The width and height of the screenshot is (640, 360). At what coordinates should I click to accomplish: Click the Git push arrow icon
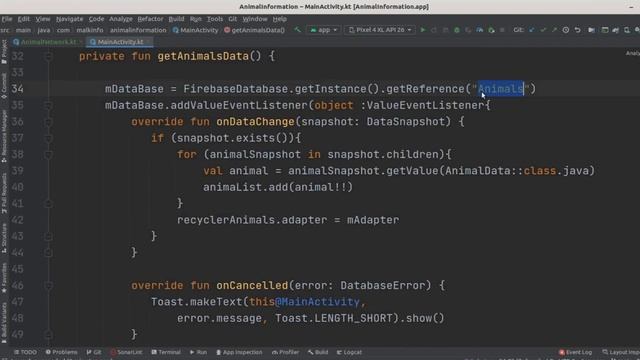554,30
